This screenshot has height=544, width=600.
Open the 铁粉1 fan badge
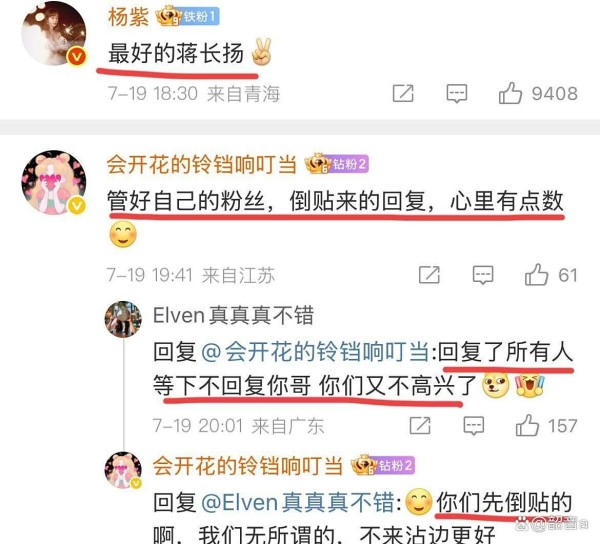188,16
